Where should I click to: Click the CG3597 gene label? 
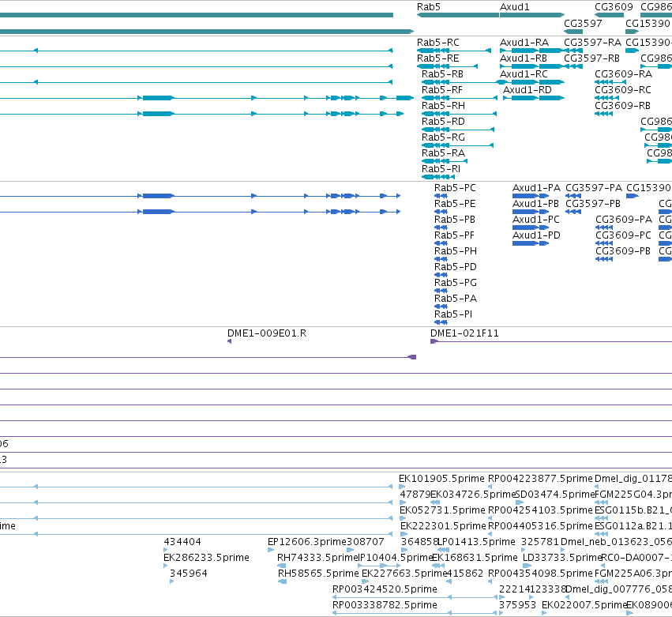[x=583, y=23]
